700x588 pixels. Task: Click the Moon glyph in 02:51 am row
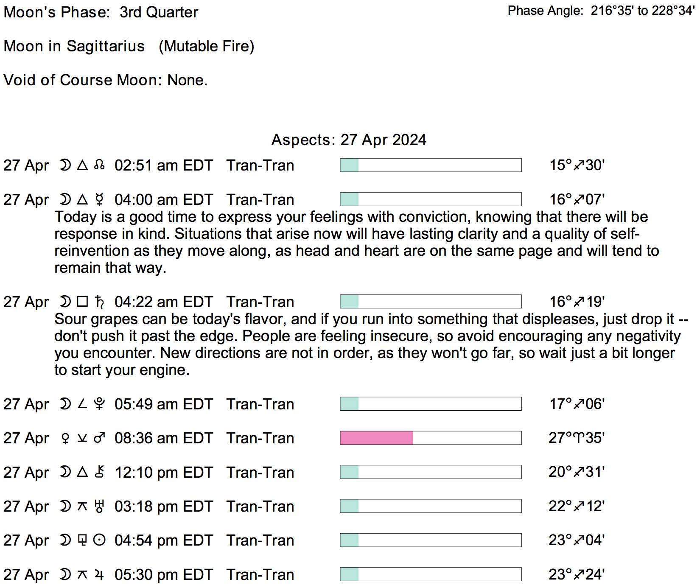point(65,165)
